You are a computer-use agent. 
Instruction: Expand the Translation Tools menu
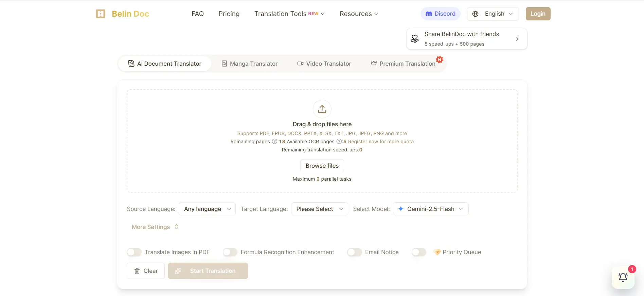289,14
